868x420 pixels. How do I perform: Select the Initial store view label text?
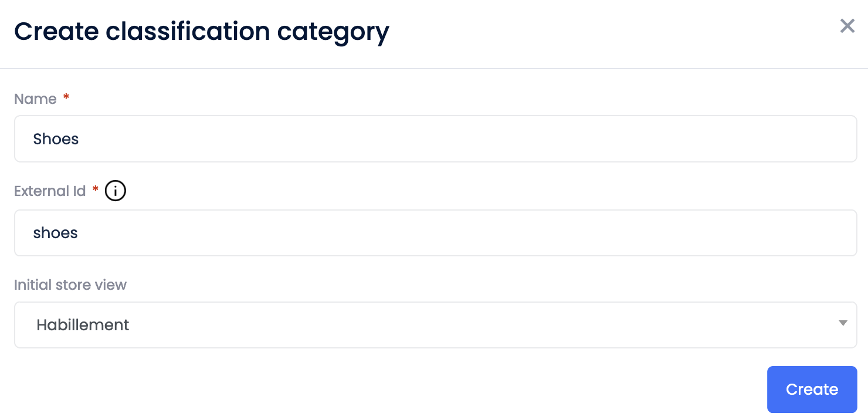click(x=70, y=284)
